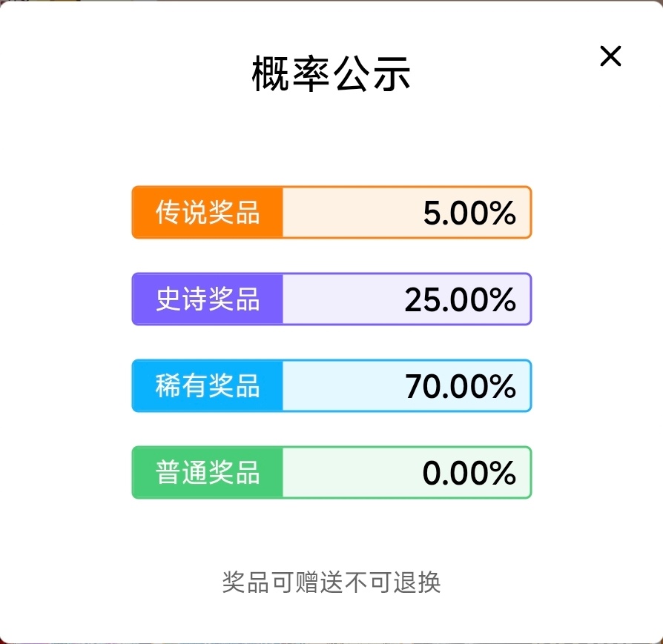Select the green 普通奖品 label

(x=208, y=473)
